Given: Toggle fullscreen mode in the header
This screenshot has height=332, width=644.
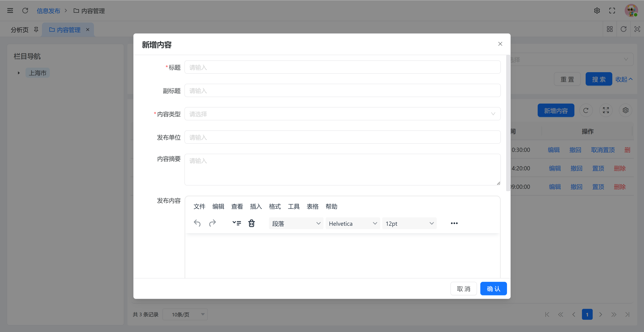Looking at the screenshot, I should tap(612, 11).
